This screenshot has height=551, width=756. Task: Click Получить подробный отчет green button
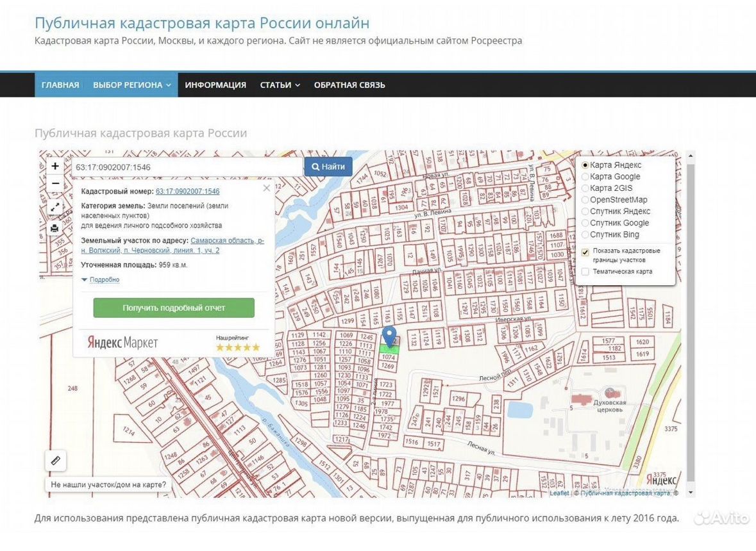174,308
